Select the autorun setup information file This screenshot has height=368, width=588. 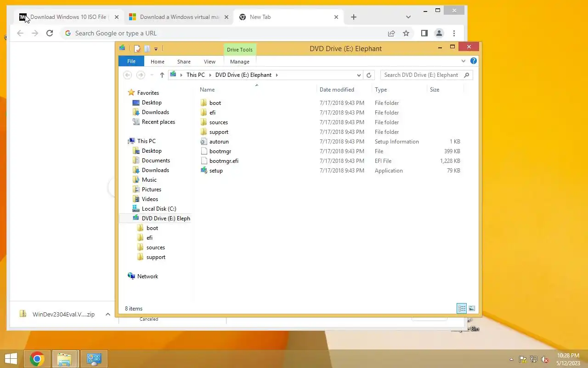pyautogui.click(x=219, y=142)
